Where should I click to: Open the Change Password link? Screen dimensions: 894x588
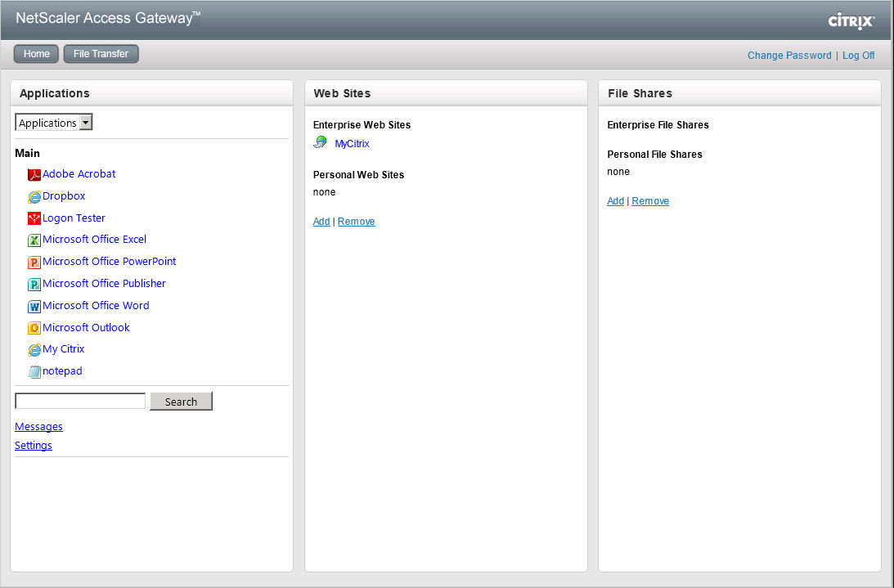788,56
